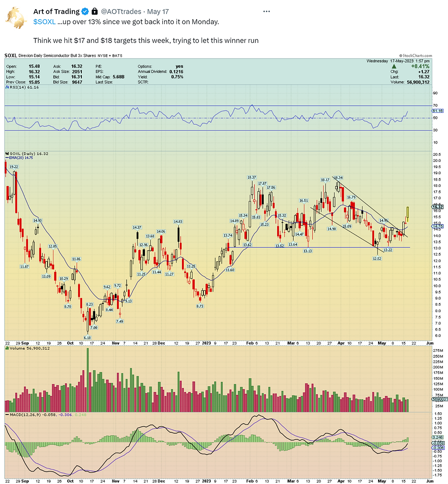
Task: Click the tallest October volume bar
Action: (88, 380)
